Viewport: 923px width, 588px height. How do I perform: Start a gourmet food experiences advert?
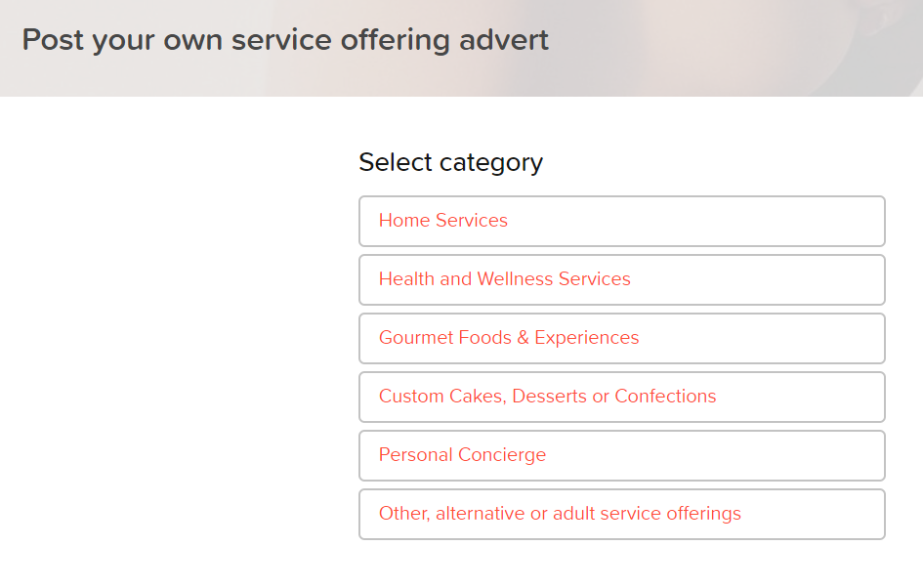pyautogui.click(x=621, y=338)
